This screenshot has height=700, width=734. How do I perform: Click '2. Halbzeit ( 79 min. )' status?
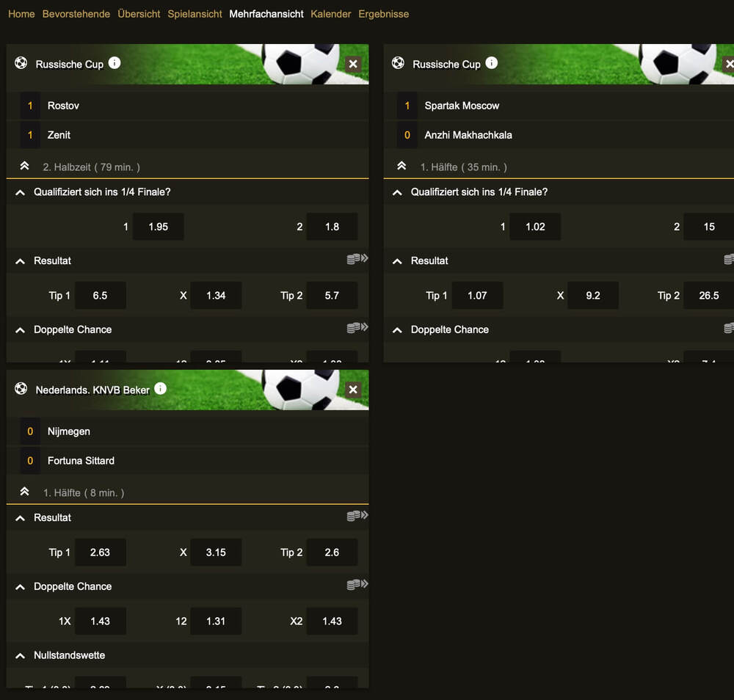click(x=91, y=167)
